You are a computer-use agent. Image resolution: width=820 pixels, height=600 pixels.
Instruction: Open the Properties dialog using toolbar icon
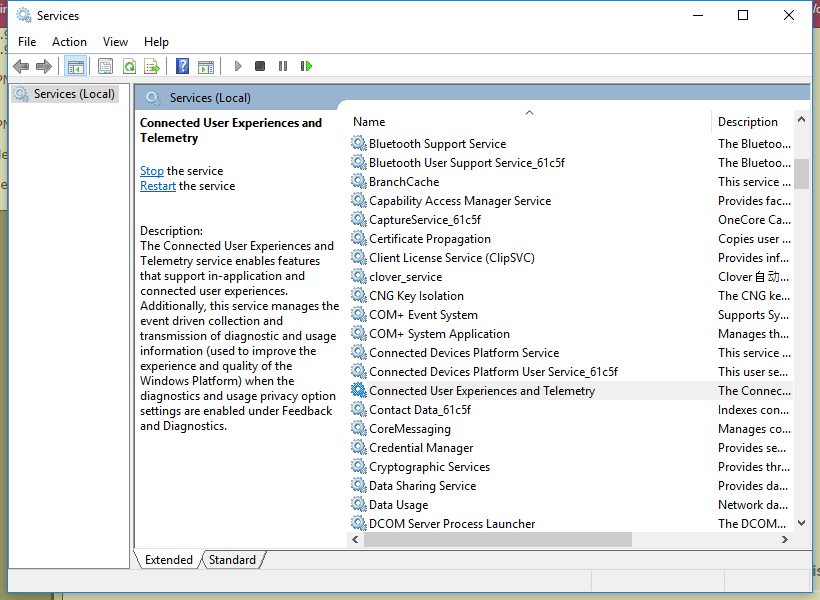coord(104,66)
